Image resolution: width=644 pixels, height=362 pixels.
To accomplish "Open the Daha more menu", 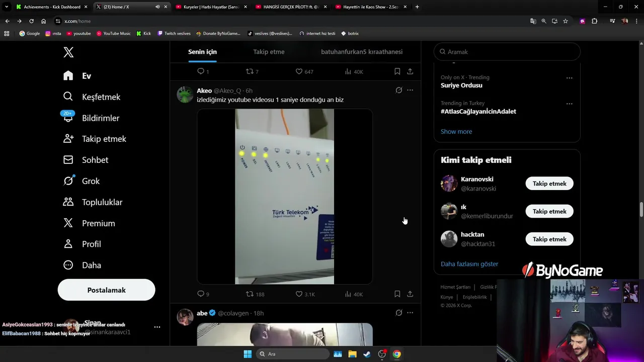I will (x=82, y=265).
